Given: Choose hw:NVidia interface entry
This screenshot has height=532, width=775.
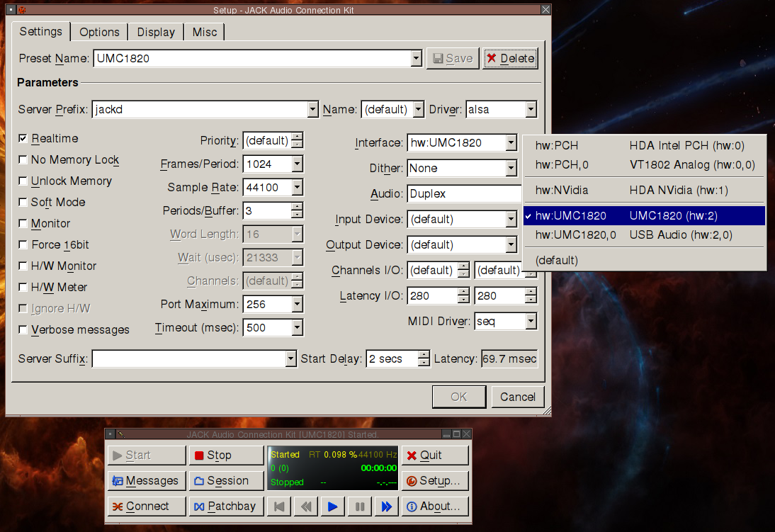Looking at the screenshot, I should point(644,191).
